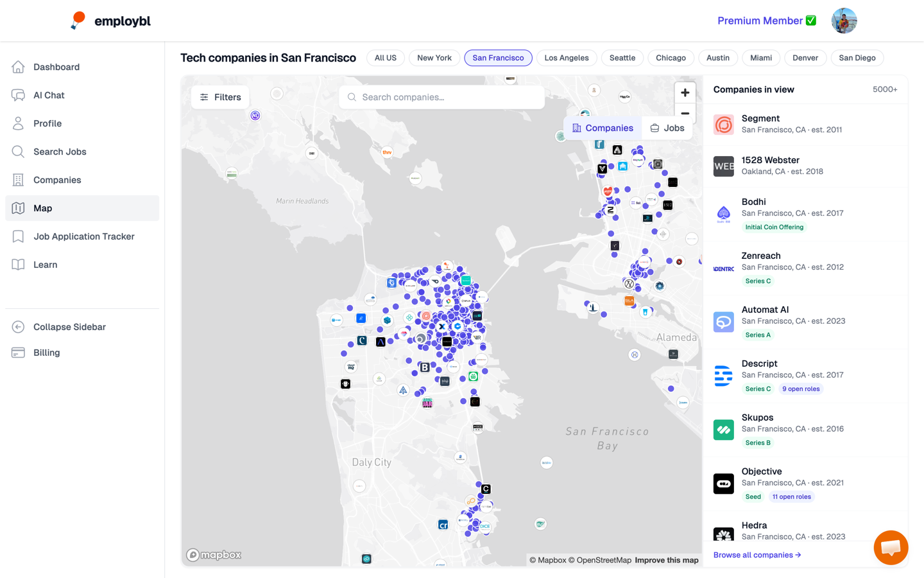Open the orange chat widget
Image resolution: width=924 pixels, height=578 pixels.
point(891,547)
